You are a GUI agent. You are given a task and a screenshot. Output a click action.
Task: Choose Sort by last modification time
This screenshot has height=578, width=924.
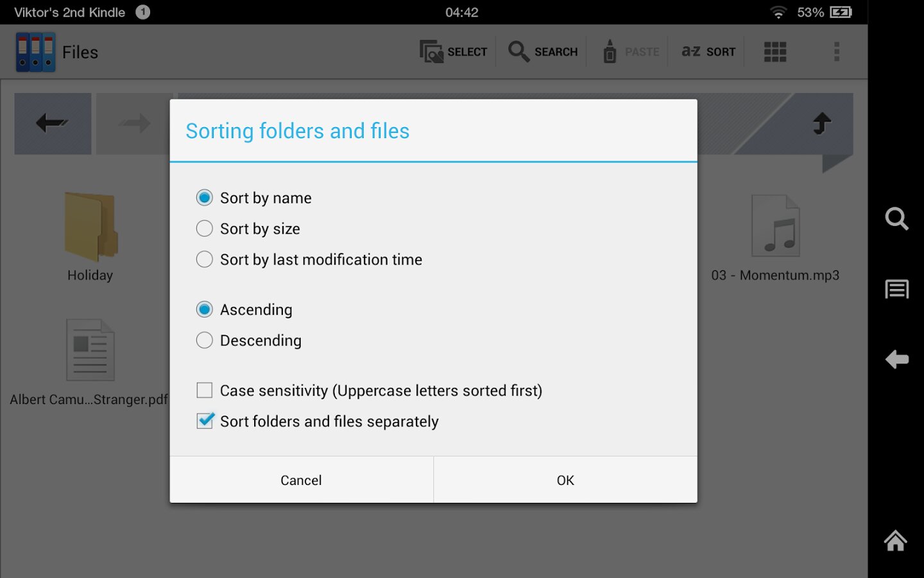point(205,259)
